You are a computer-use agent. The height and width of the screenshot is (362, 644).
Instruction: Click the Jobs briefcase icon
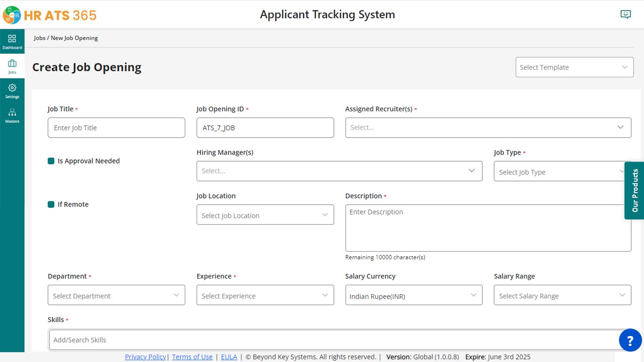pyautogui.click(x=12, y=66)
